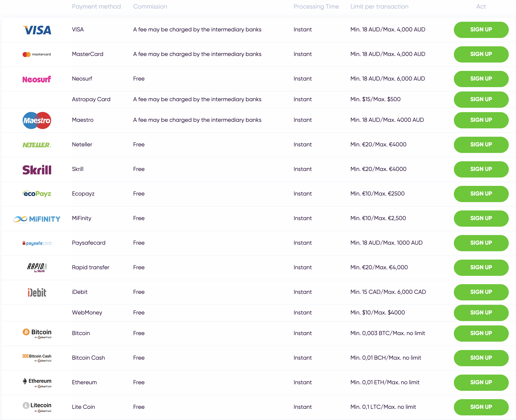This screenshot has height=420, width=516.
Task: Click the Neosurf logo
Action: pyautogui.click(x=37, y=79)
